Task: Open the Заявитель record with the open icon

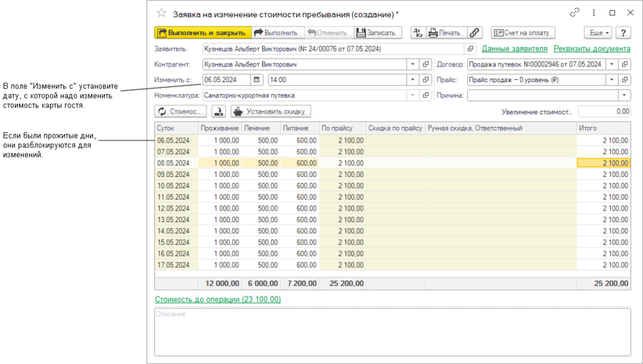Action: (x=470, y=49)
